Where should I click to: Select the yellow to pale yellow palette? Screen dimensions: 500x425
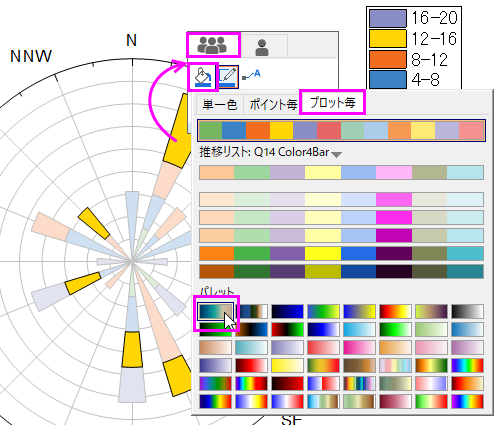287,365
